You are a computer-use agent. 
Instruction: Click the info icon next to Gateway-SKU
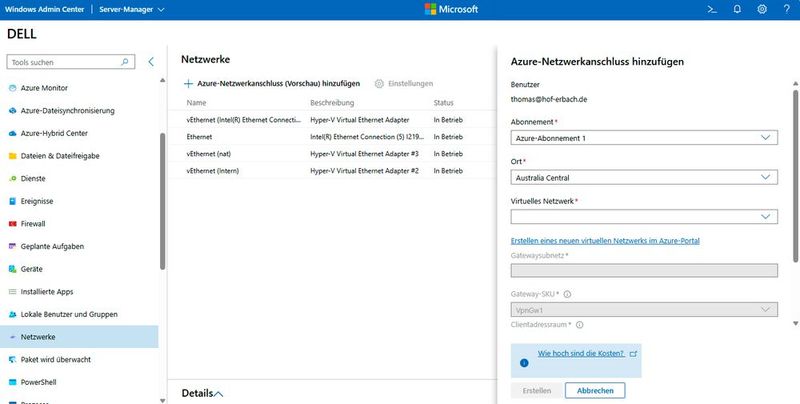point(567,294)
